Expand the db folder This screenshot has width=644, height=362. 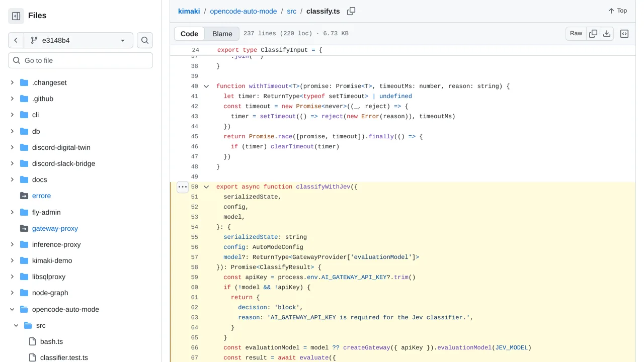[x=12, y=131]
